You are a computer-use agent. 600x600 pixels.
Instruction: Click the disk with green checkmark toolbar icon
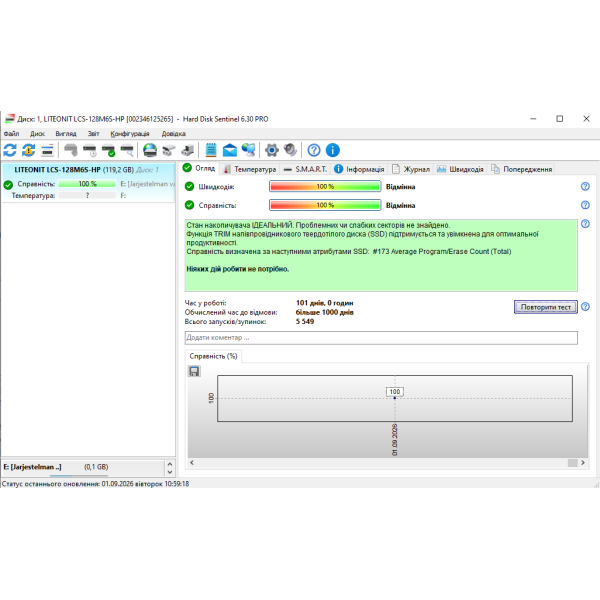click(108, 150)
